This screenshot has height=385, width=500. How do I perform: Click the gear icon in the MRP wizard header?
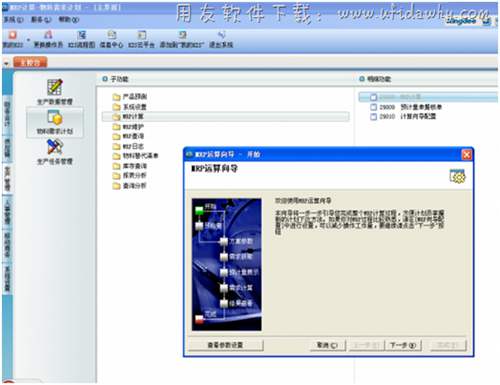click(x=457, y=176)
